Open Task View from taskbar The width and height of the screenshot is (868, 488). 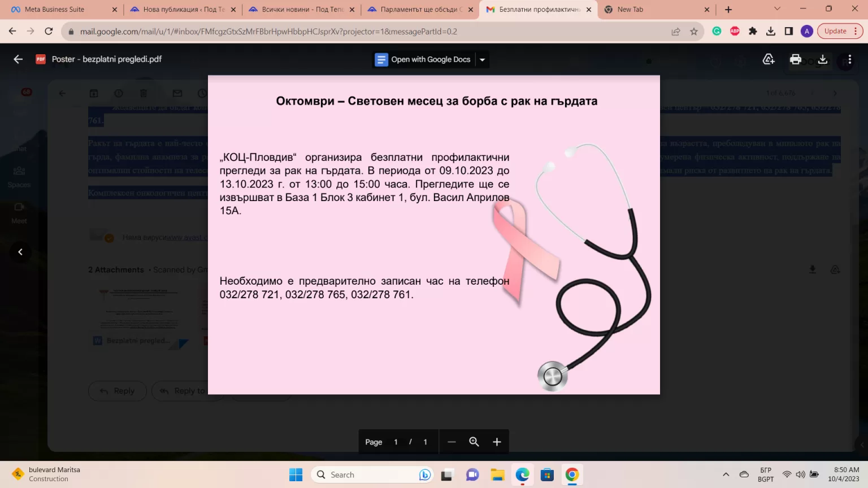(447, 474)
